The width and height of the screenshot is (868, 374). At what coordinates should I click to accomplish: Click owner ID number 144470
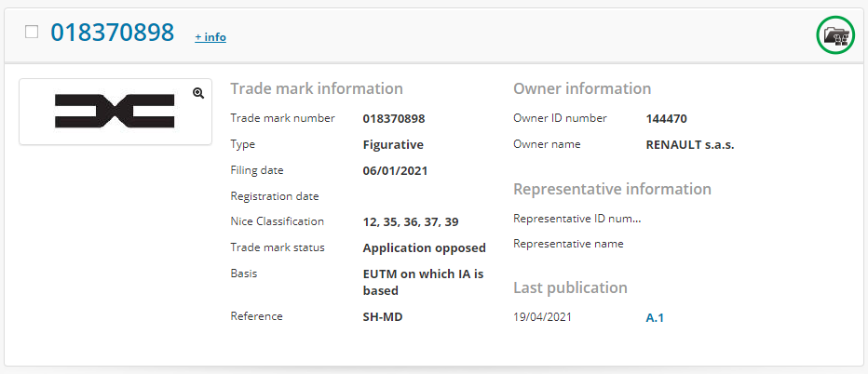coord(666,119)
